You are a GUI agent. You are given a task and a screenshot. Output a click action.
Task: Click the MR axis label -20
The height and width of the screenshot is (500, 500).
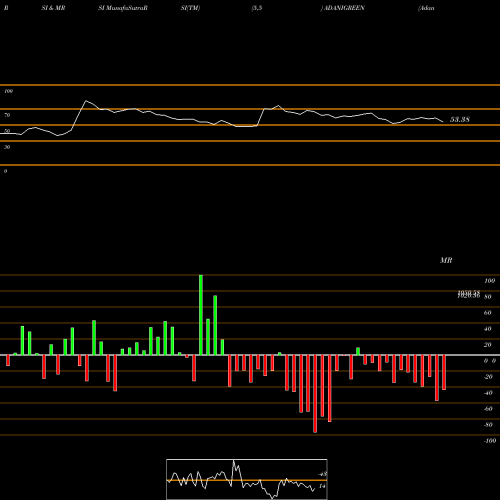(x=488, y=377)
